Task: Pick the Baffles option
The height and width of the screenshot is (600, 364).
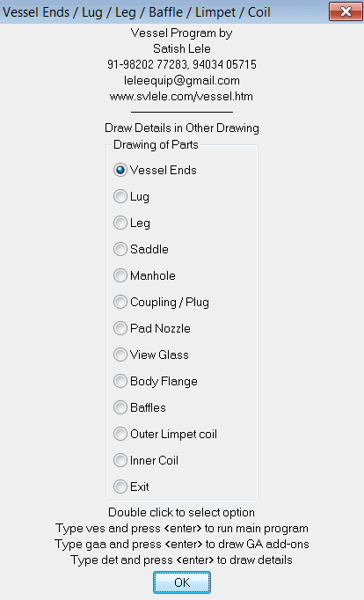Action: 140,407
